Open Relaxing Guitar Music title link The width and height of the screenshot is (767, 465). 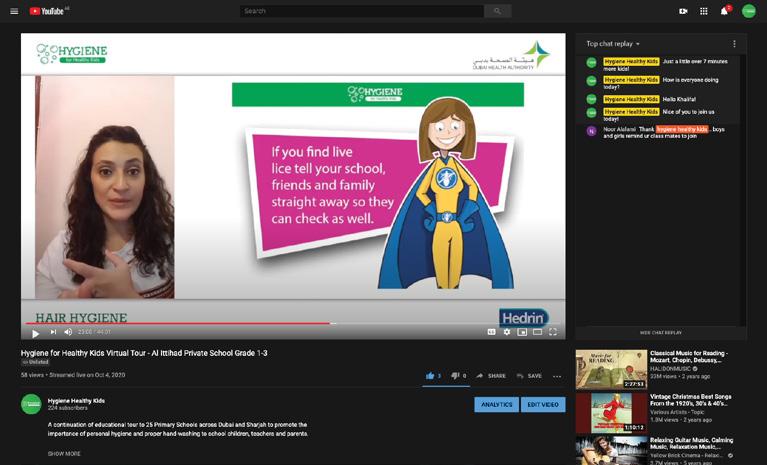coord(692,443)
